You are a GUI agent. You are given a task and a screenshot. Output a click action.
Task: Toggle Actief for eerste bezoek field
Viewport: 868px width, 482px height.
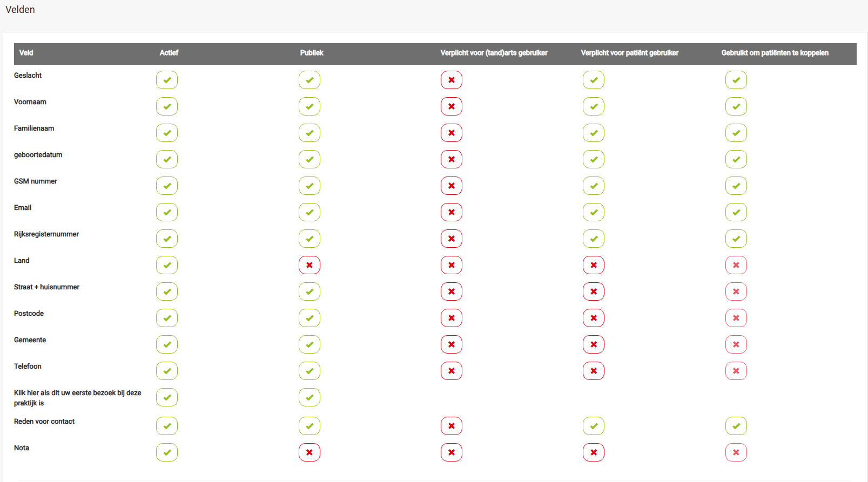click(x=167, y=397)
